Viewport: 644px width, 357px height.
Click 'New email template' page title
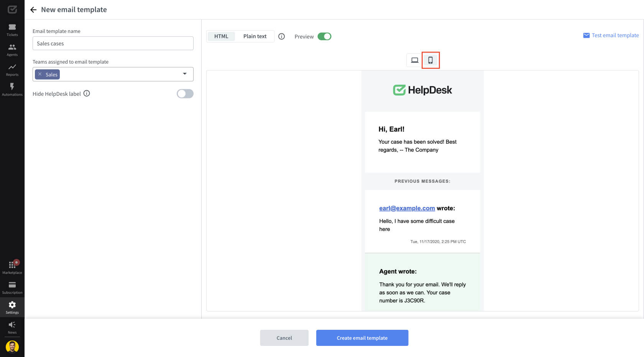tap(74, 10)
